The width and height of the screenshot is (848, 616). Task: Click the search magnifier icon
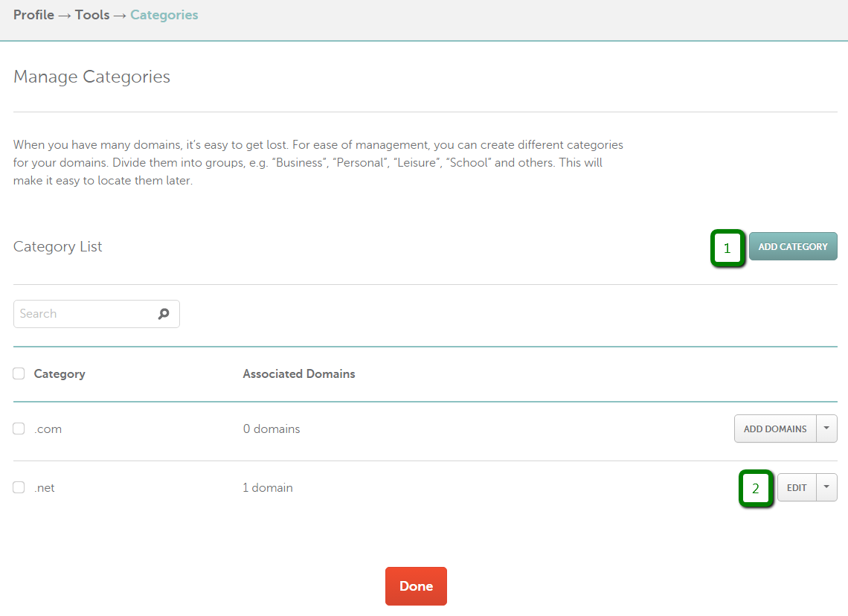tap(164, 314)
